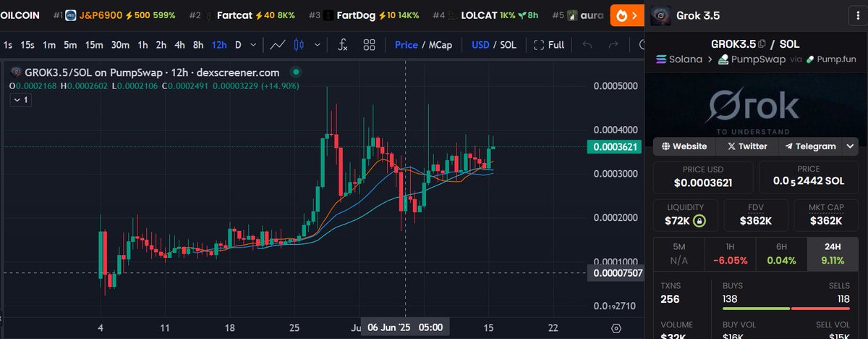Switch chart to Price mode

coord(407,45)
